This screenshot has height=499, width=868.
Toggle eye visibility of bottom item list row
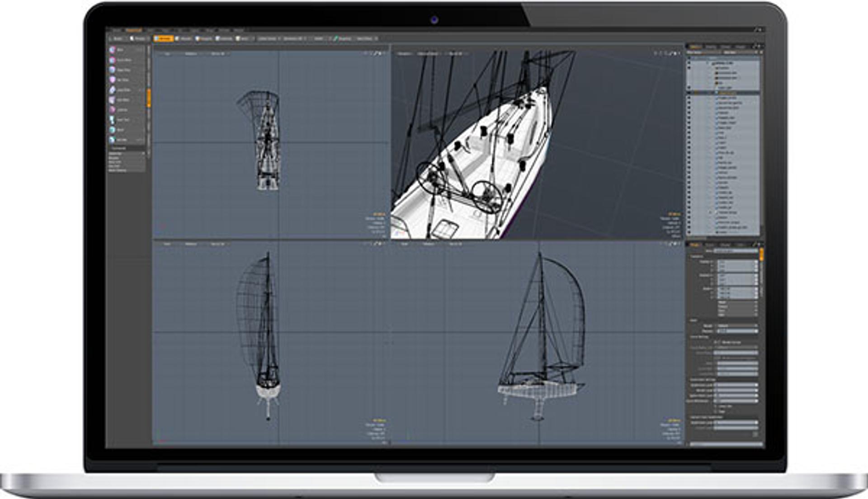[x=689, y=232]
